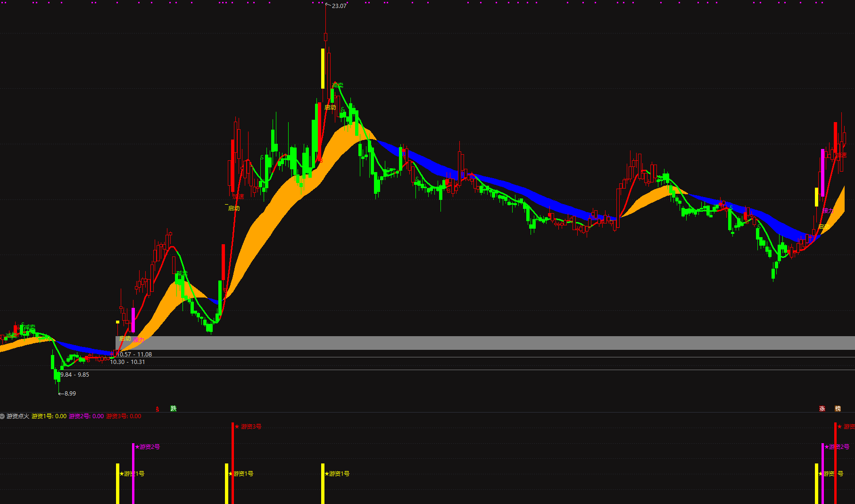Click the red 游资3号: 0.00 legend value
The width and height of the screenshot is (855, 504).
[x=124, y=416]
